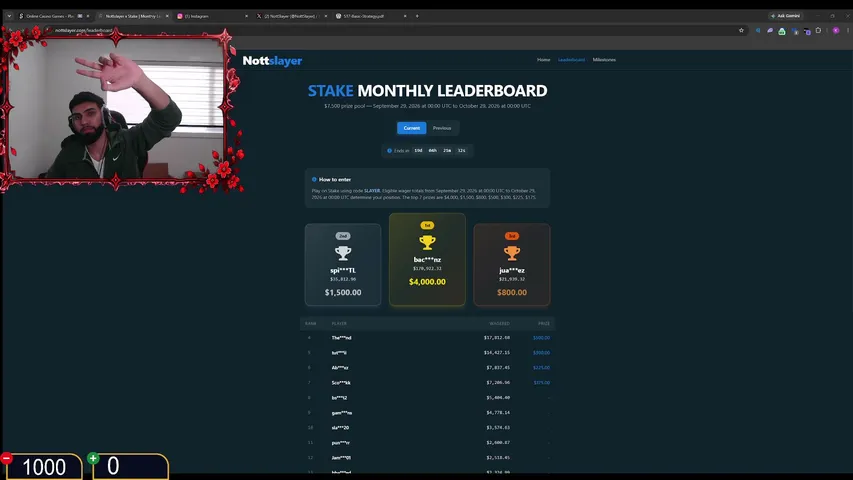Close the Instagram browser tab
Image resolution: width=853 pixels, height=480 pixels.
(x=246, y=16)
